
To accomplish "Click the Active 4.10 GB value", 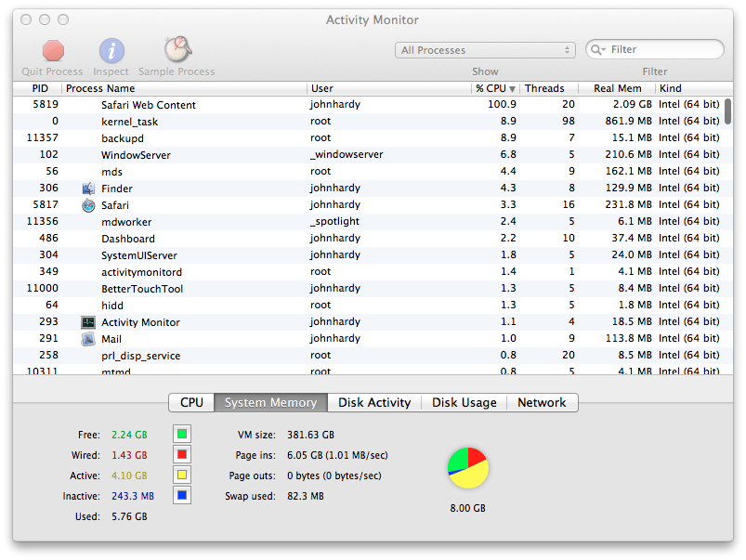I will click(129, 475).
